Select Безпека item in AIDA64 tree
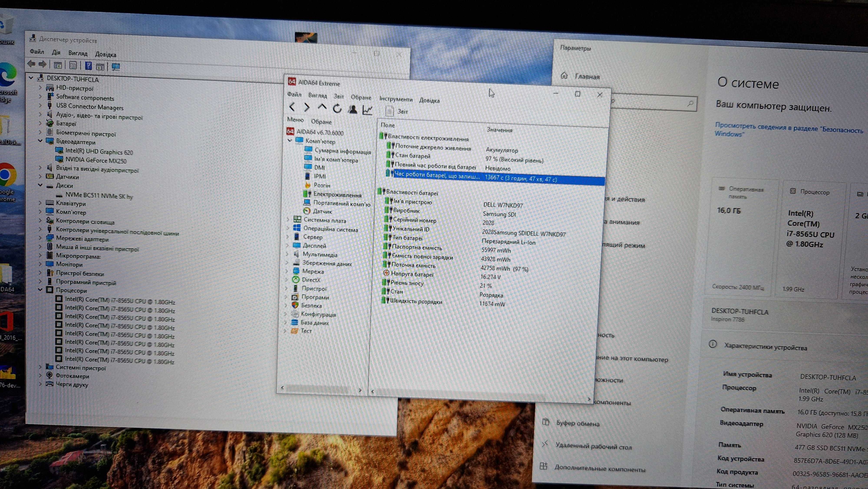 click(311, 306)
